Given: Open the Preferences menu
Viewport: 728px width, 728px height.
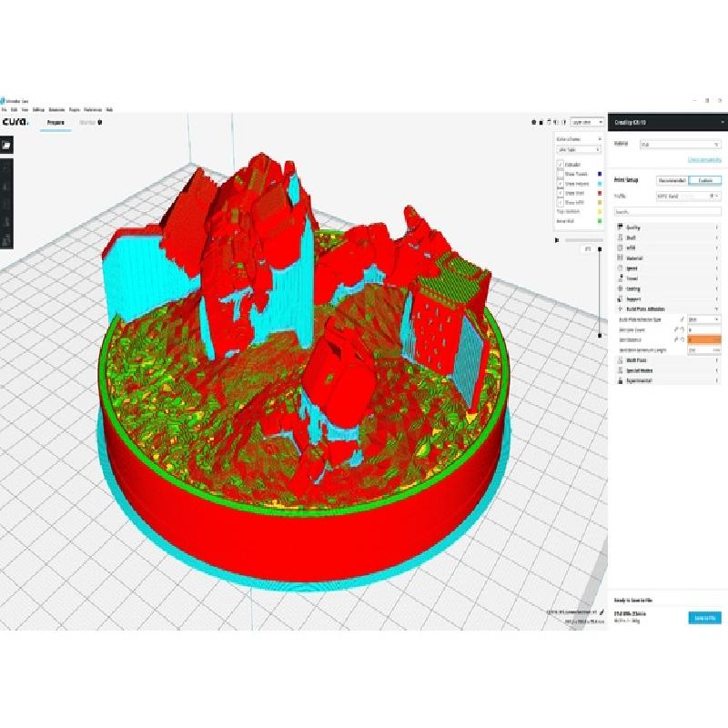Looking at the screenshot, I should (93, 109).
